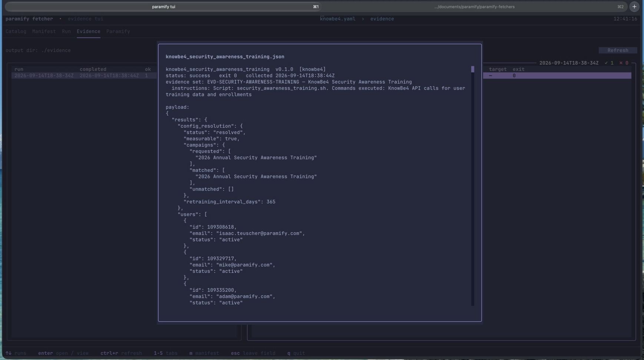Click user id 109308618
Screen dimensions: 644x360
pyautogui.click(x=221, y=227)
